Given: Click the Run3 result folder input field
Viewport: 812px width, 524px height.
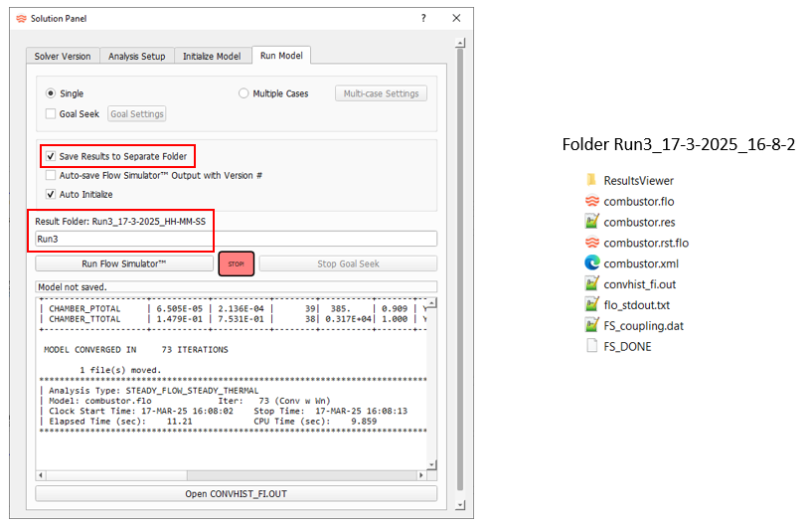Looking at the screenshot, I should (x=237, y=239).
